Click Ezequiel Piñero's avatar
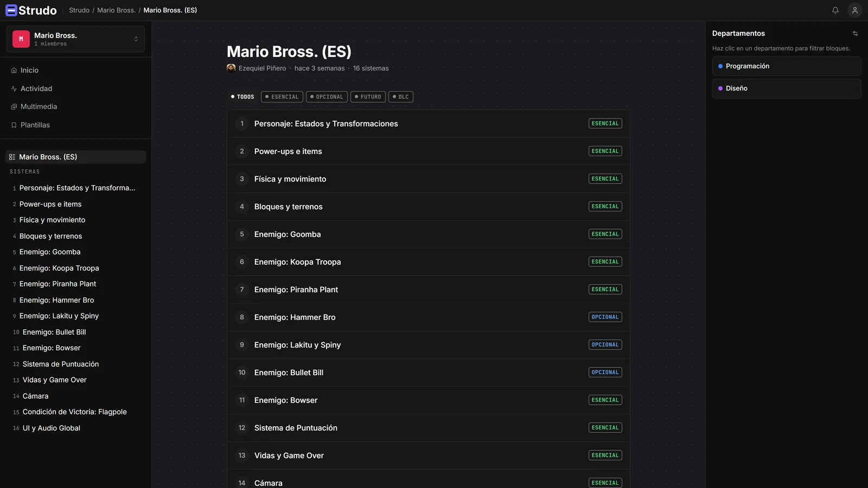 click(x=231, y=68)
